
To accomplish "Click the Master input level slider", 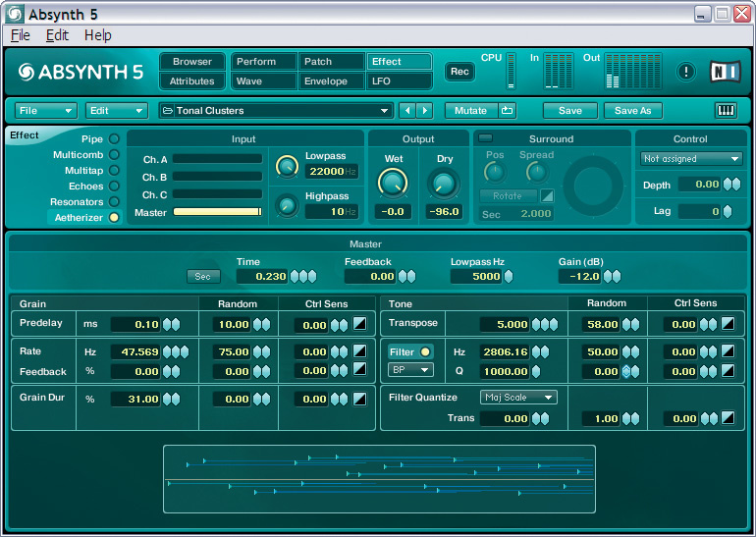I will 217,212.
